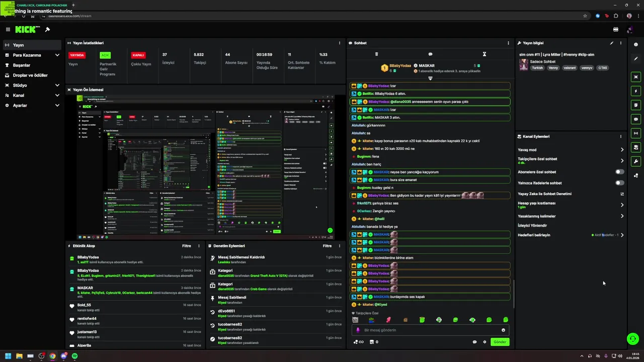The height and width of the screenshot is (362, 644).
Task: Click the store icon with 0 count
Action: pyautogui.click(x=374, y=342)
